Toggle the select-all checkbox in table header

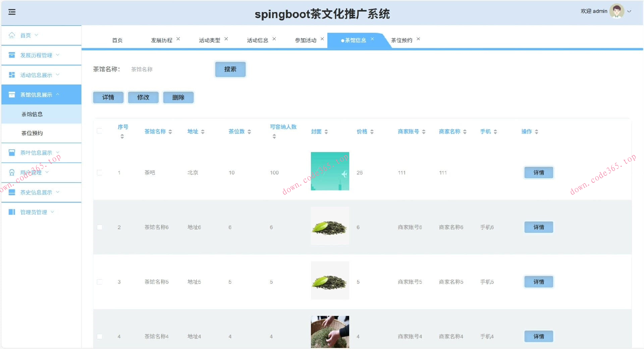(x=99, y=131)
